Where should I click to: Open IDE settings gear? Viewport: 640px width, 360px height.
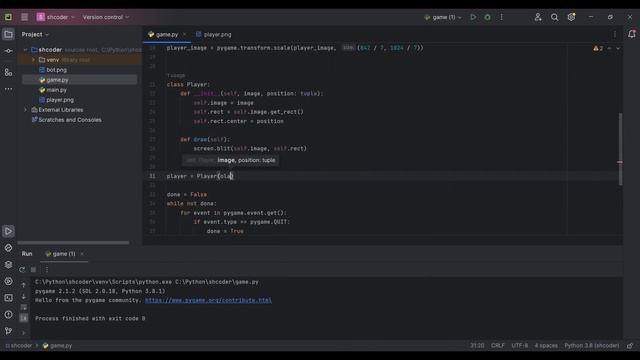(x=571, y=17)
